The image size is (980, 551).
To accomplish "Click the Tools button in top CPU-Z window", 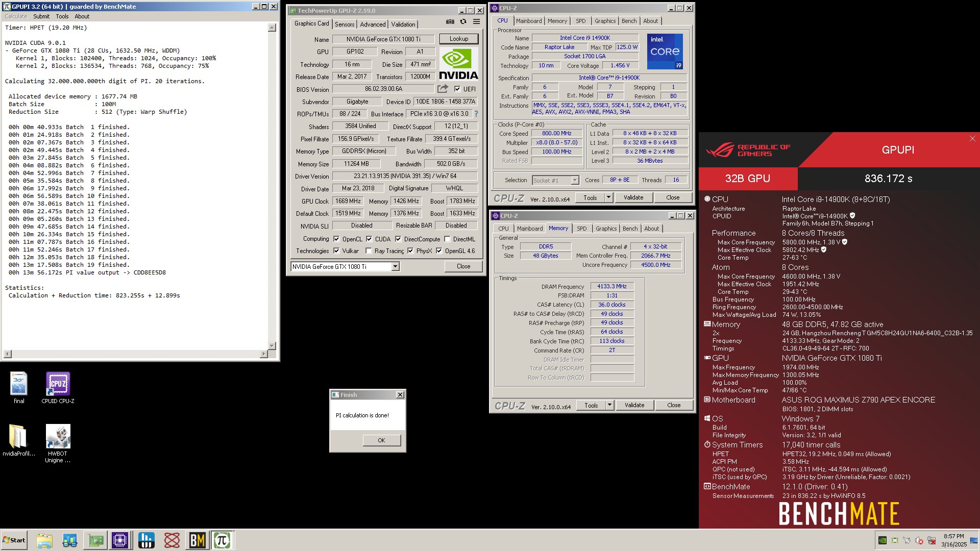I will pos(590,197).
